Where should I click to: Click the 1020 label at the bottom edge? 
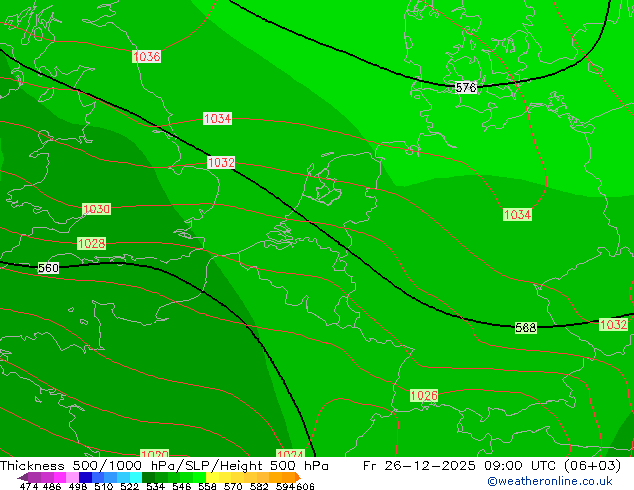(x=154, y=453)
